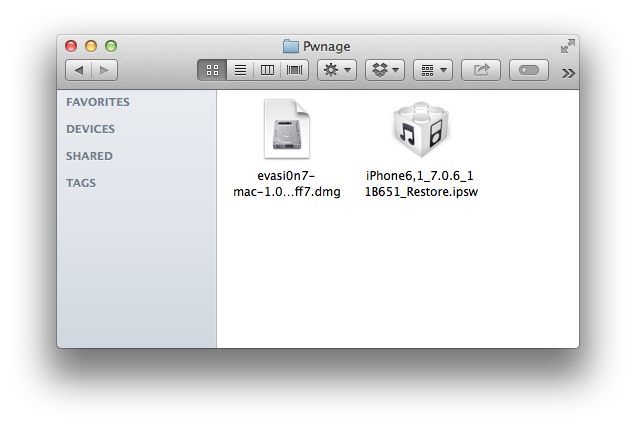Switch to list view
The width and height of the screenshot is (636, 427).
(x=240, y=70)
